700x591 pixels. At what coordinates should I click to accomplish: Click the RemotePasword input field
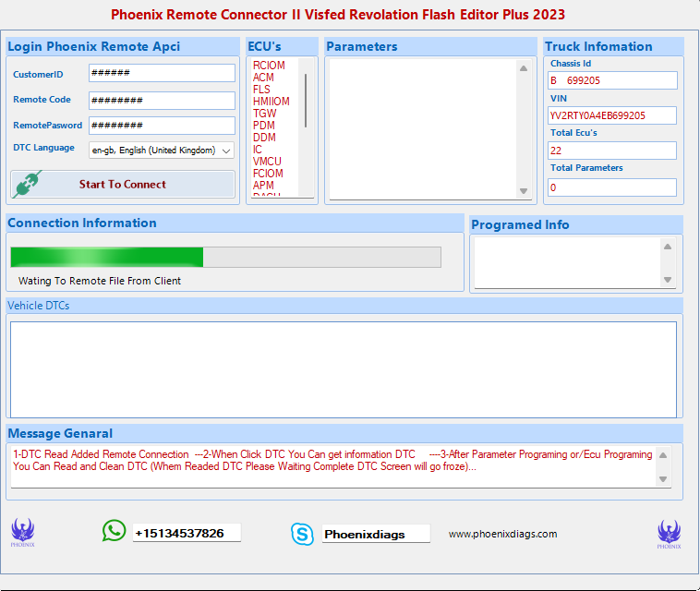click(x=162, y=126)
